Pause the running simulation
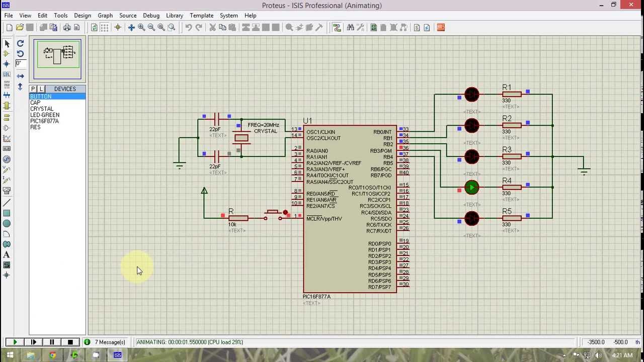This screenshot has height=362, width=644. 52,342
